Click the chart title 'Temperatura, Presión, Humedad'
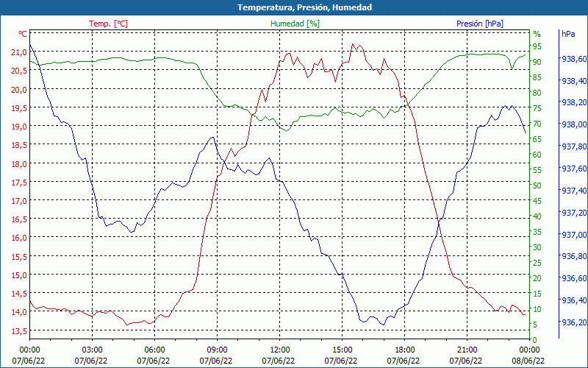Image resolution: width=588 pixels, height=368 pixels. pyautogui.click(x=304, y=7)
